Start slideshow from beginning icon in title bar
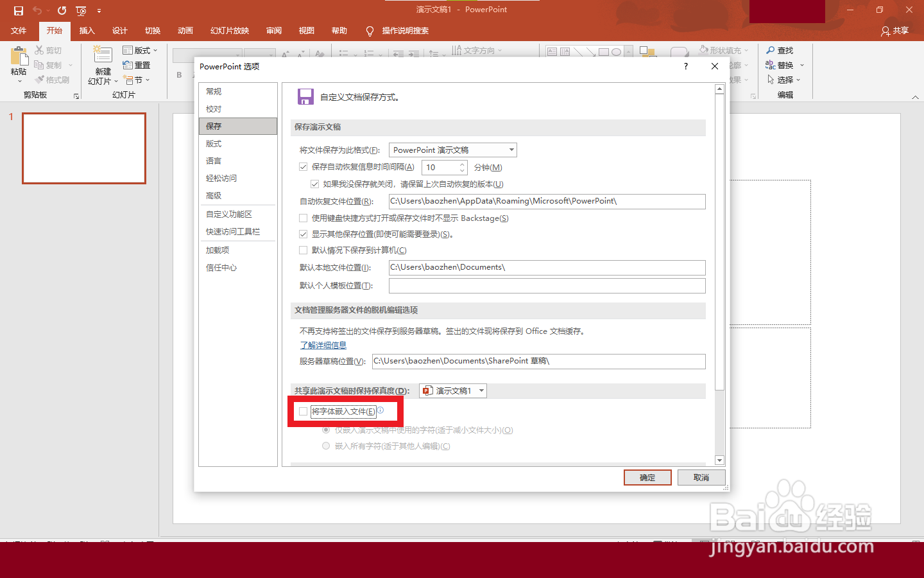Screen dimensions: 924x578 pyautogui.click(x=81, y=11)
